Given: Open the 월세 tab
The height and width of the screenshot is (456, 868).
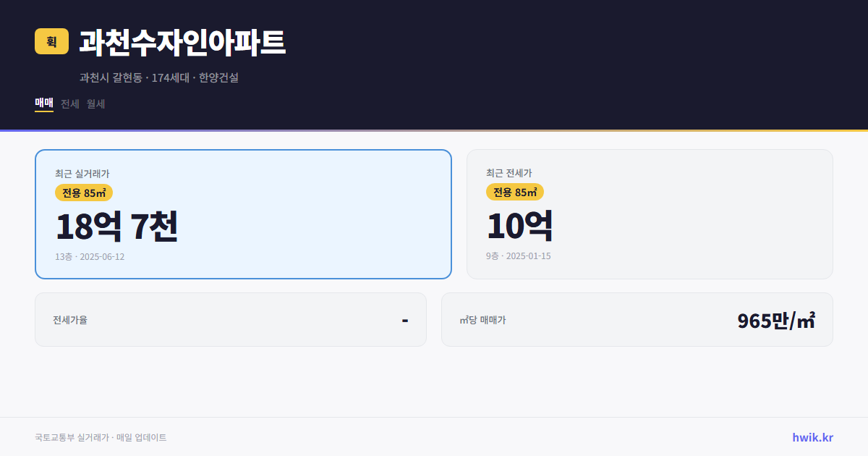Looking at the screenshot, I should 95,104.
